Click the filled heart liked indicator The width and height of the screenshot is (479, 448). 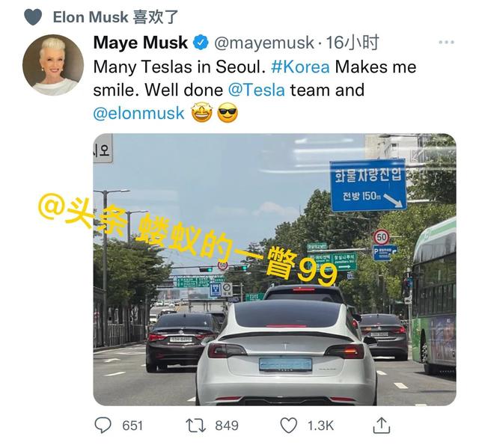tap(33, 17)
